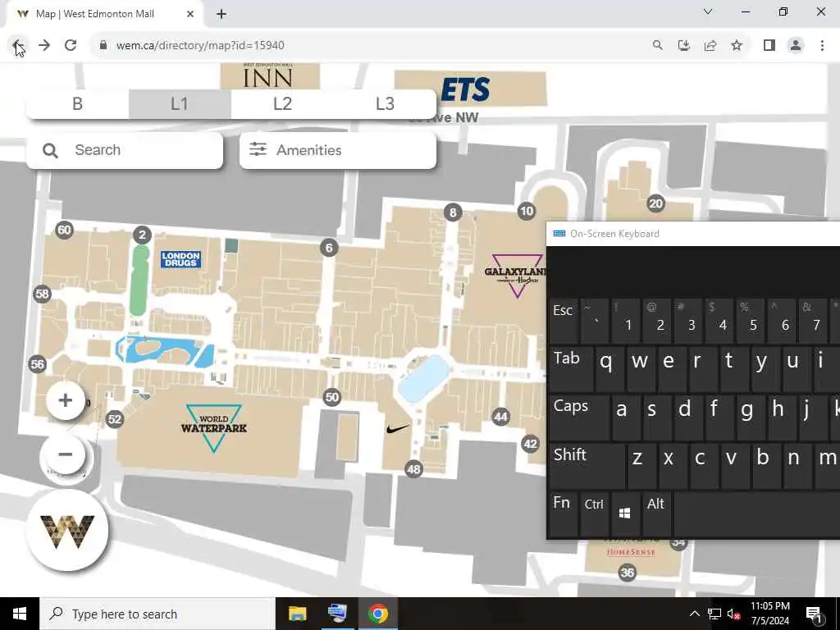Click the map Search field
Viewport: 840px width, 630px height.
(x=125, y=150)
